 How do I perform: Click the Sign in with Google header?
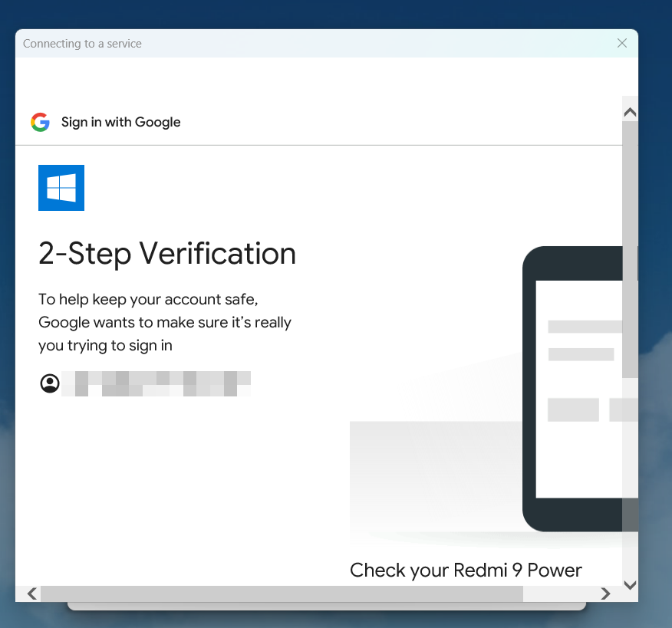[120, 122]
